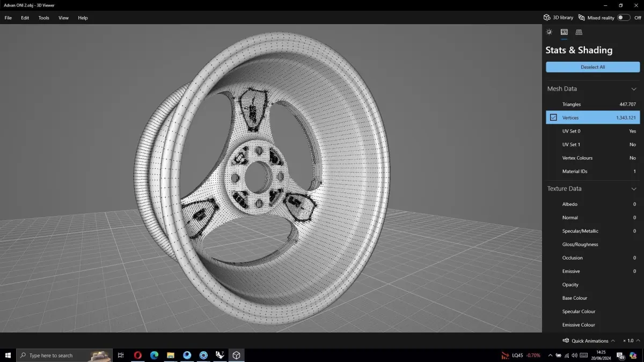Open the taskbar clock and date
The height and width of the screenshot is (362, 644).
[x=601, y=355]
